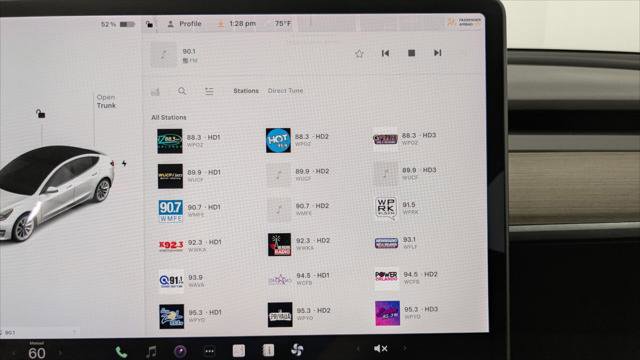640x360 pixels.
Task: Open the app icon left of the fan
Action: point(268,350)
